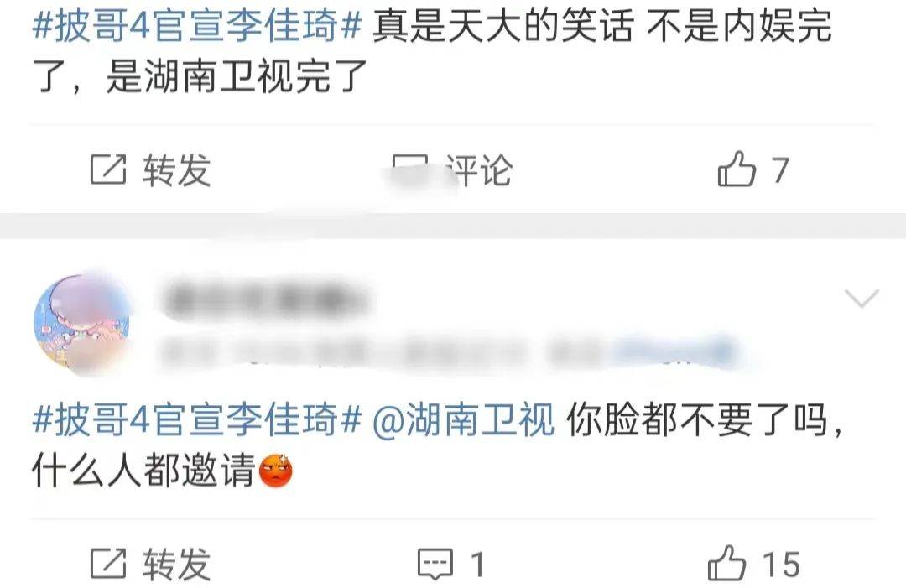Click the repost icon on the second post
Image resolution: width=906 pixels, height=588 pixels.
click(108, 563)
